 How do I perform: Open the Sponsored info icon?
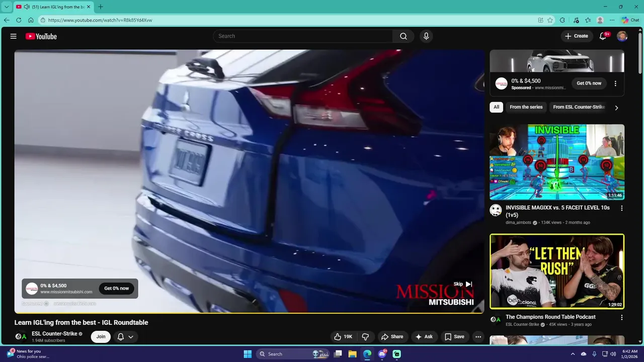point(46,303)
